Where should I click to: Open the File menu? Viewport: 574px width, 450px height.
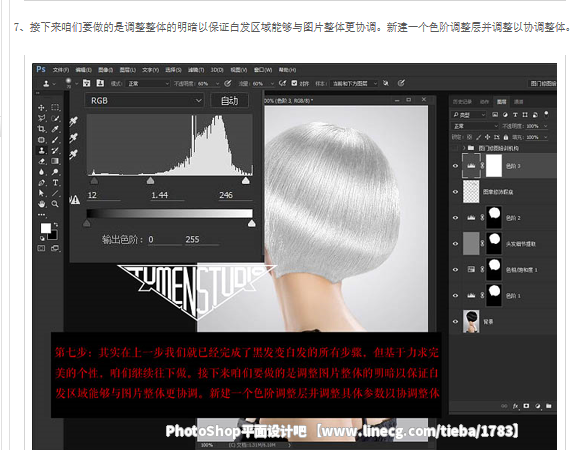tap(61, 70)
